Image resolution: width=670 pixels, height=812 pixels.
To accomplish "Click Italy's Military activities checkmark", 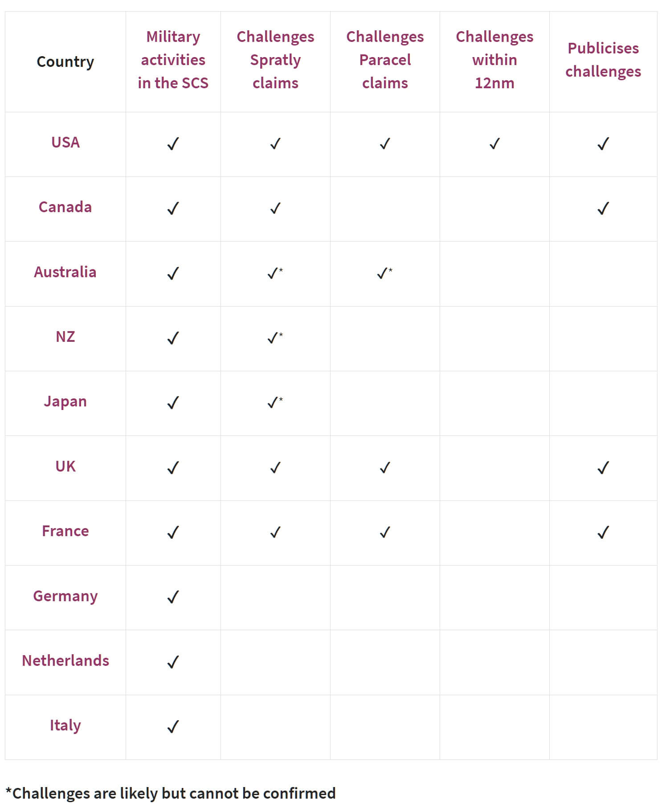I will [x=173, y=727].
